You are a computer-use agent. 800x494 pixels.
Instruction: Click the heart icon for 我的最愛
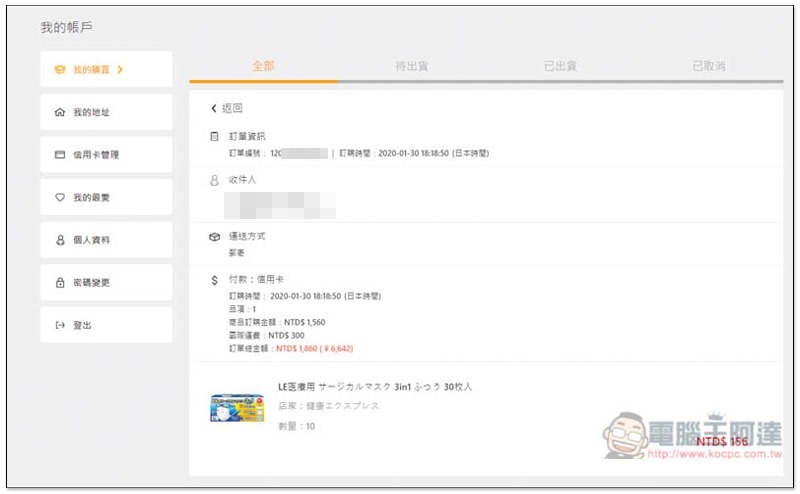coord(60,198)
